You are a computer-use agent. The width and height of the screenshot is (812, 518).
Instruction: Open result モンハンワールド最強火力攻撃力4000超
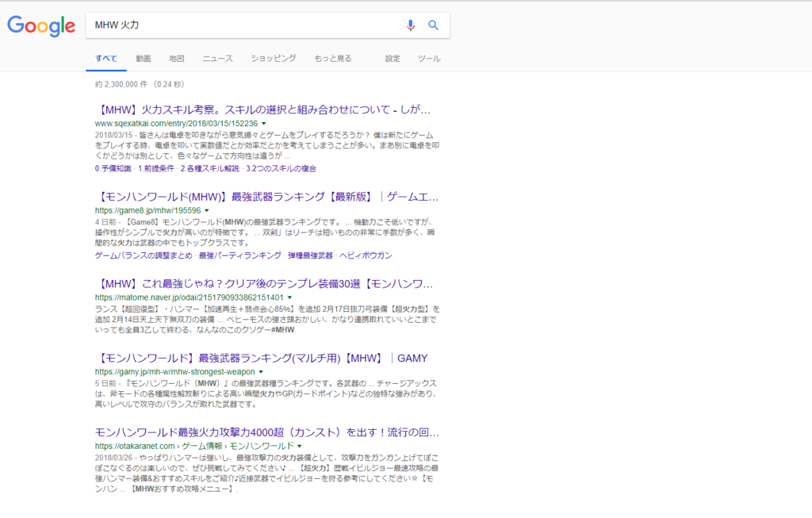pyautogui.click(x=267, y=432)
